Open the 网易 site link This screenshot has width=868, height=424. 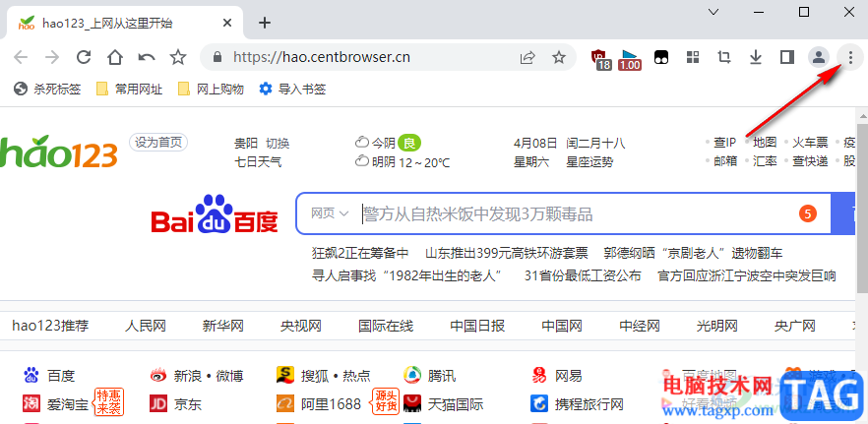[556, 376]
